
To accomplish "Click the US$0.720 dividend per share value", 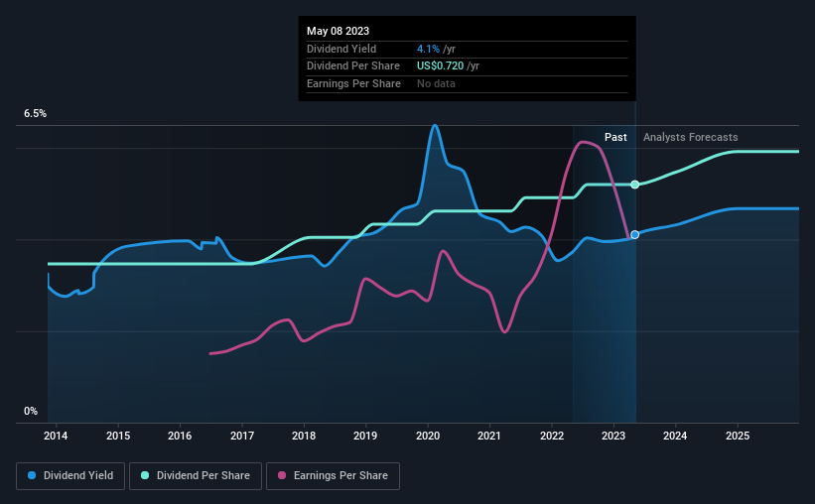I will pos(440,66).
